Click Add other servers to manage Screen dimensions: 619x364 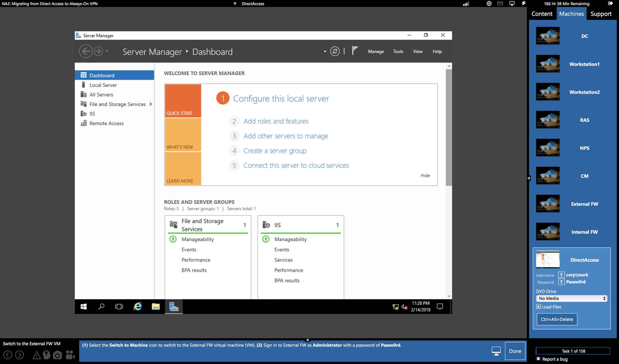click(286, 136)
